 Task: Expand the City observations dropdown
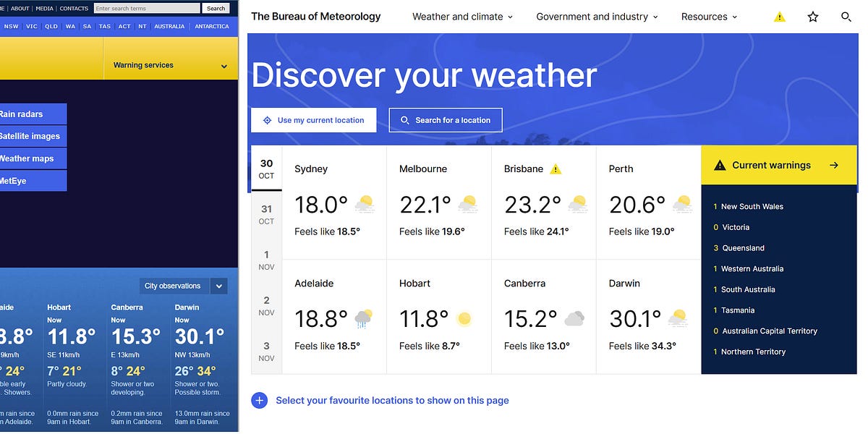pyautogui.click(x=218, y=286)
